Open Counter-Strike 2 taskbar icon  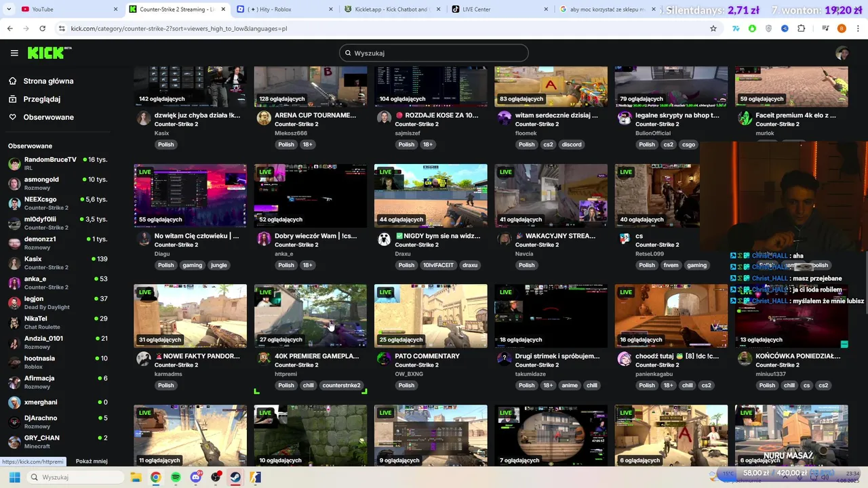tap(255, 477)
